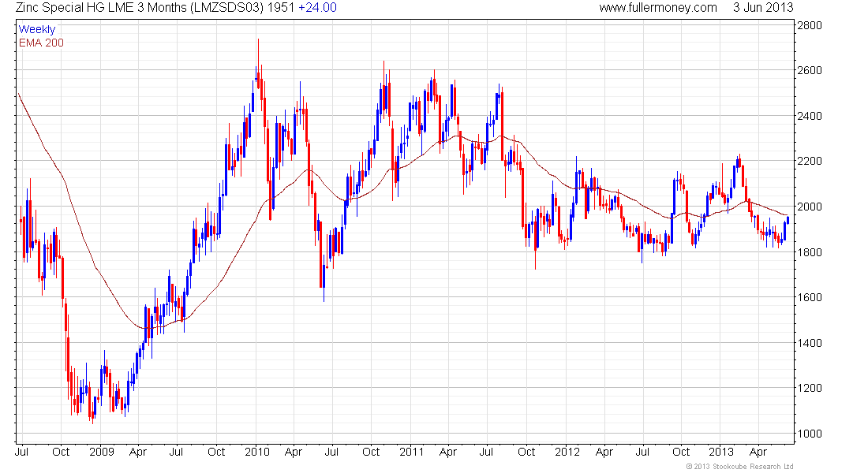
Task: Click the tall candlestick peak at start of 2010
Action: point(258,64)
